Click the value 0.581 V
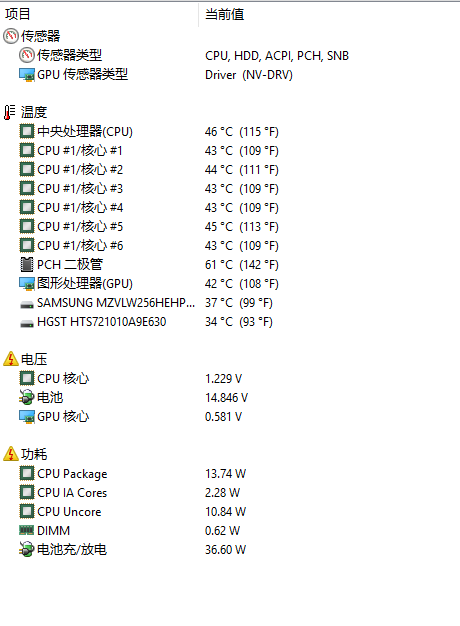 (224, 417)
